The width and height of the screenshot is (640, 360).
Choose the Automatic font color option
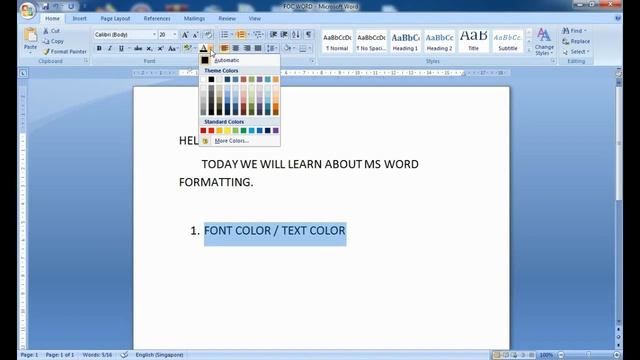[239, 60]
